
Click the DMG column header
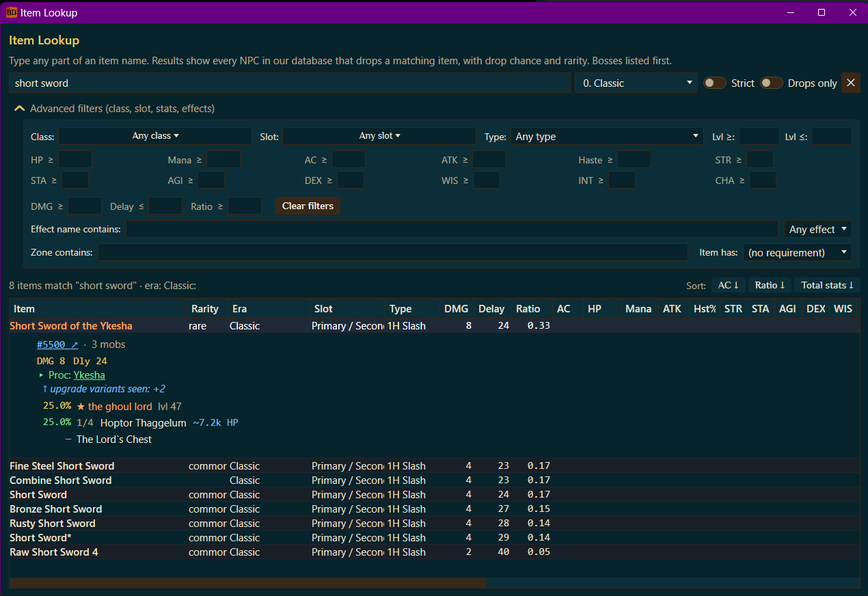click(x=457, y=309)
